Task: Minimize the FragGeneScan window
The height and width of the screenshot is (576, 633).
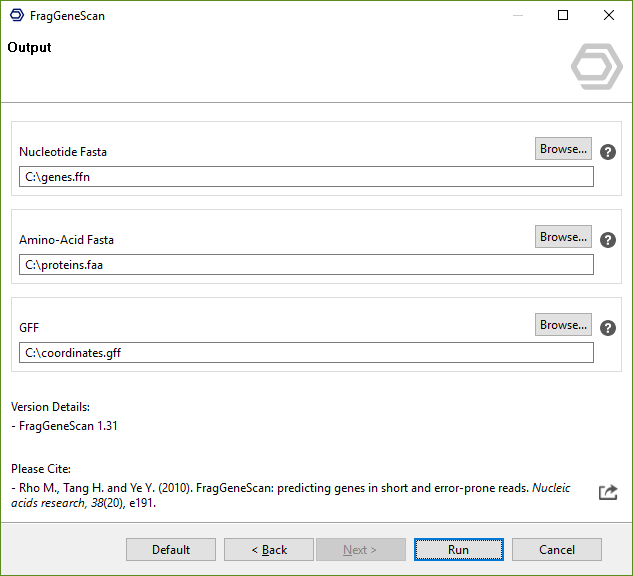Action: (517, 16)
